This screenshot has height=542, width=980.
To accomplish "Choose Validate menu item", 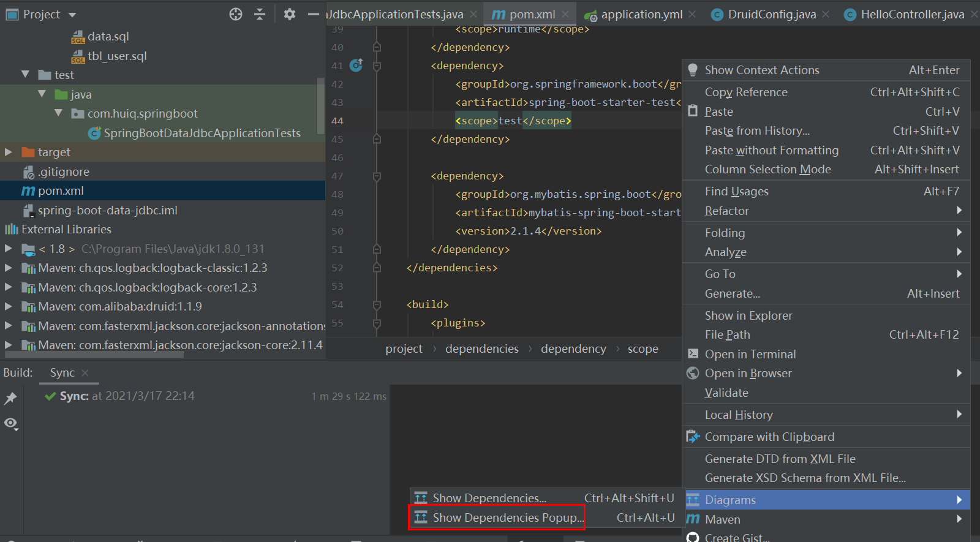I will (x=826, y=393).
